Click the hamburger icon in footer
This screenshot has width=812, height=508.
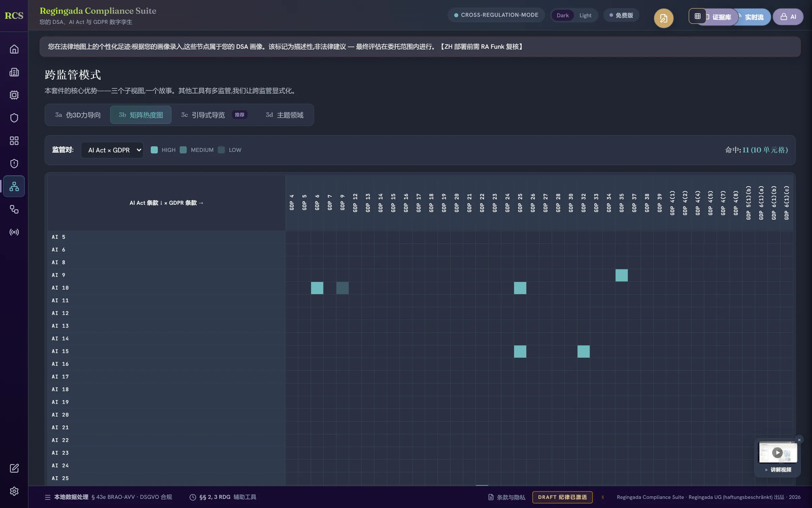click(x=48, y=497)
